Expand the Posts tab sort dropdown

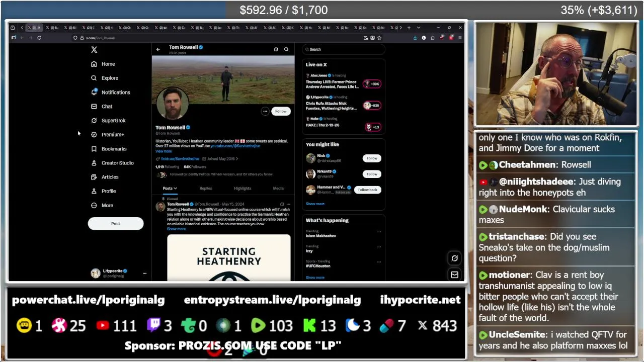175,189
